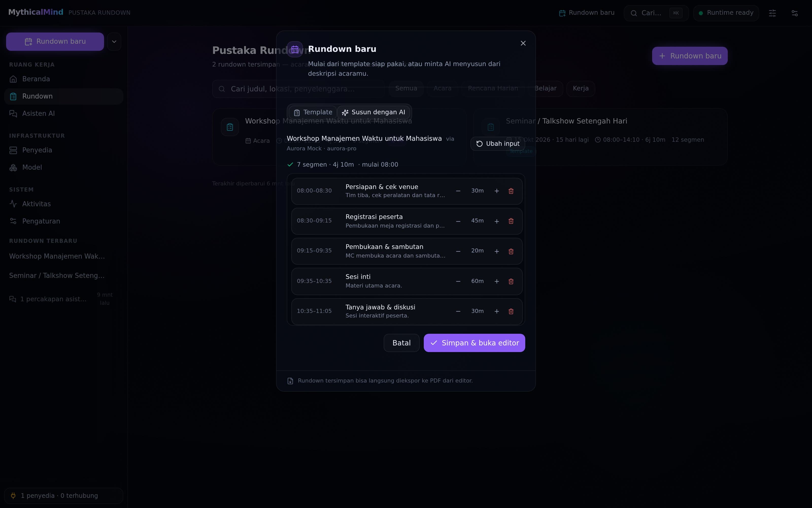Click the Batal button
Image resolution: width=812 pixels, height=508 pixels.
[401, 343]
